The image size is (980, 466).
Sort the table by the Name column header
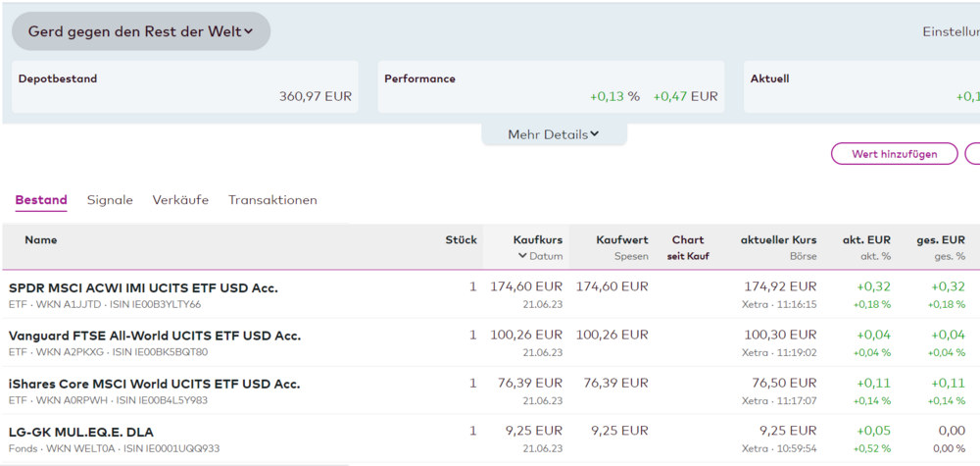tap(41, 239)
